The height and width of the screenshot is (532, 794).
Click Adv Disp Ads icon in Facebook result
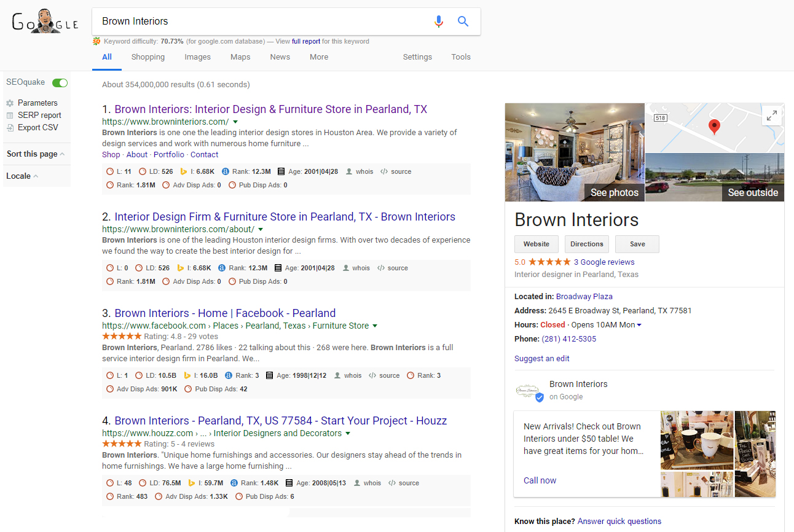click(x=110, y=389)
